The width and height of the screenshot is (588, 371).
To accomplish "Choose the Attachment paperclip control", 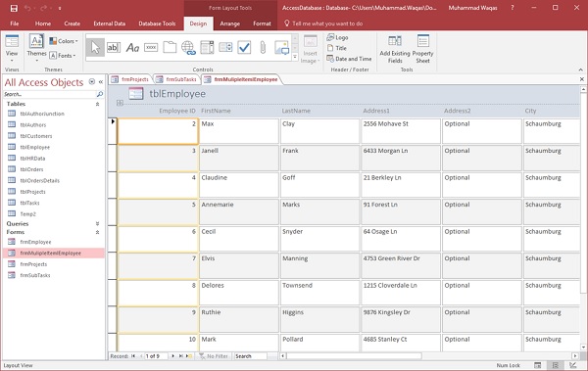I will pos(263,48).
